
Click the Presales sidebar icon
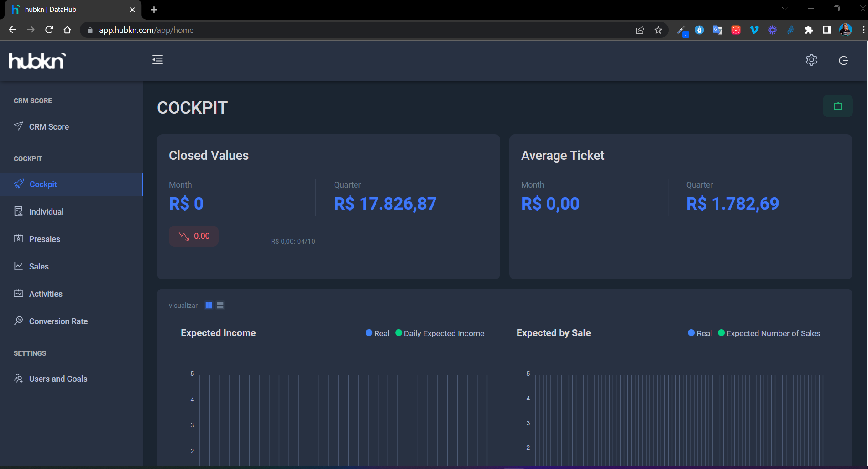(18, 238)
